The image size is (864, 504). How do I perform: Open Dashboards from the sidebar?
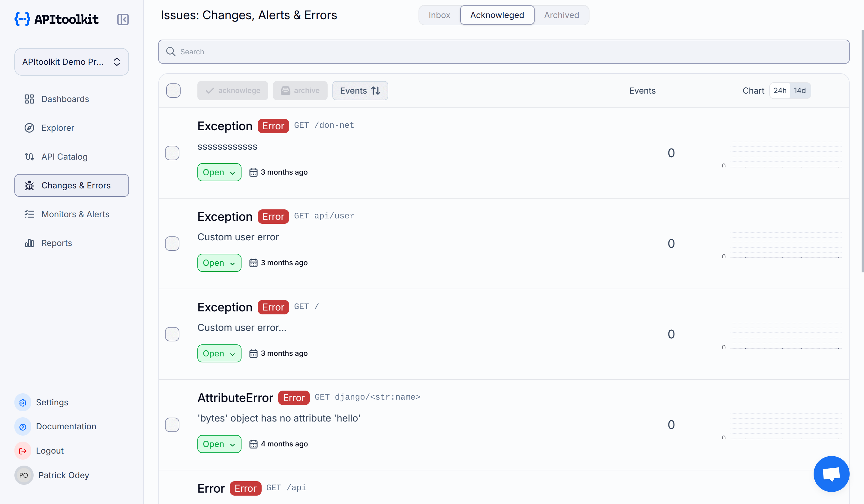65,99
